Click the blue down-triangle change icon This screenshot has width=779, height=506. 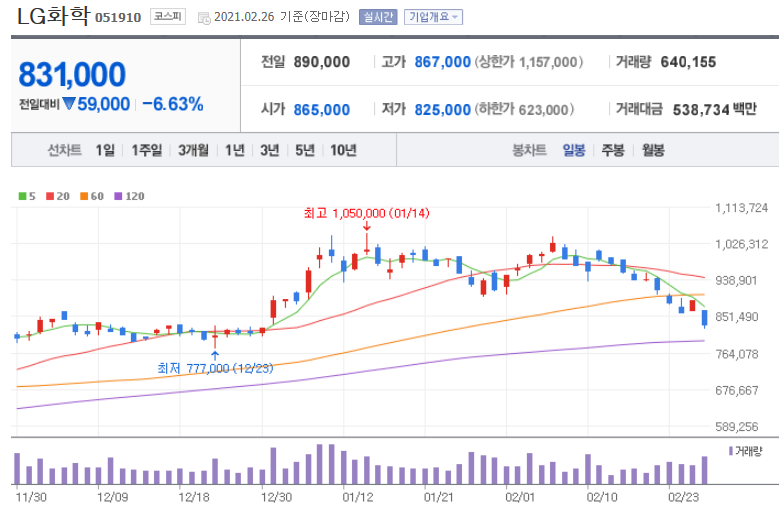coord(69,103)
